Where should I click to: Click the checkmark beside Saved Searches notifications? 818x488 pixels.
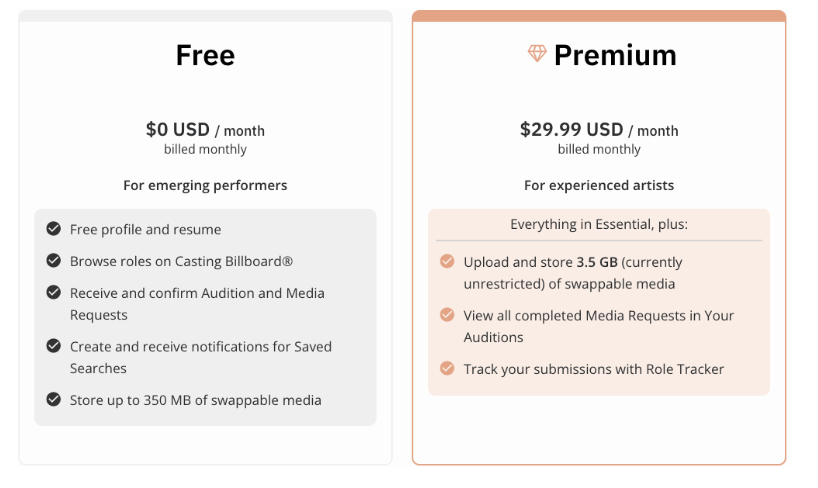point(53,346)
